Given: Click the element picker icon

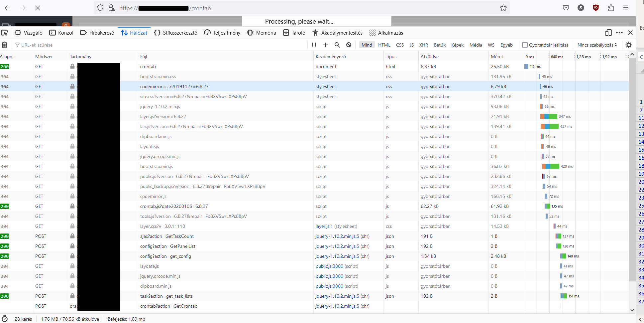Looking at the screenshot, I should coord(5,33).
